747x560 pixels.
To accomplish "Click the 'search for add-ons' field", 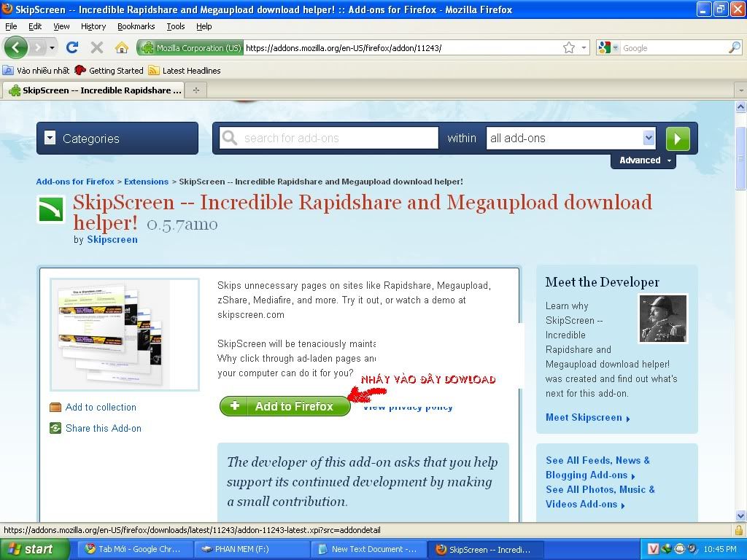I will [x=329, y=138].
